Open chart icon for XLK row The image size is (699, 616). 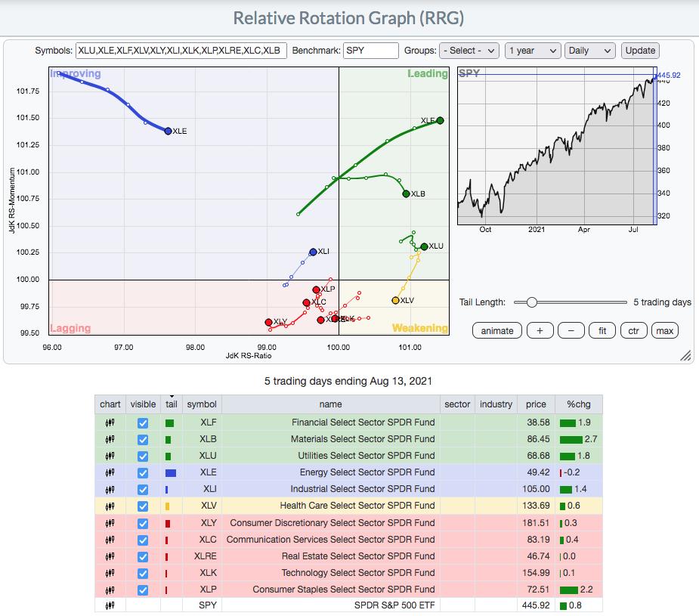[x=110, y=573]
